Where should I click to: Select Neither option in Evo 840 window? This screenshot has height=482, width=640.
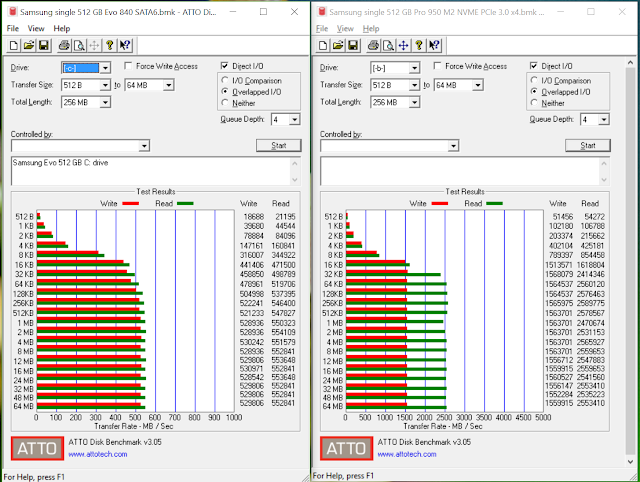[224, 102]
